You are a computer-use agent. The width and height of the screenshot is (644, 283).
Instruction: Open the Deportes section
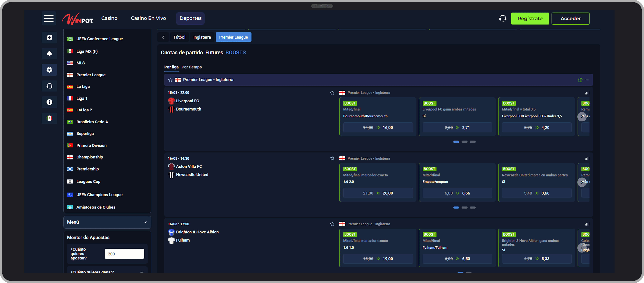[x=190, y=18]
